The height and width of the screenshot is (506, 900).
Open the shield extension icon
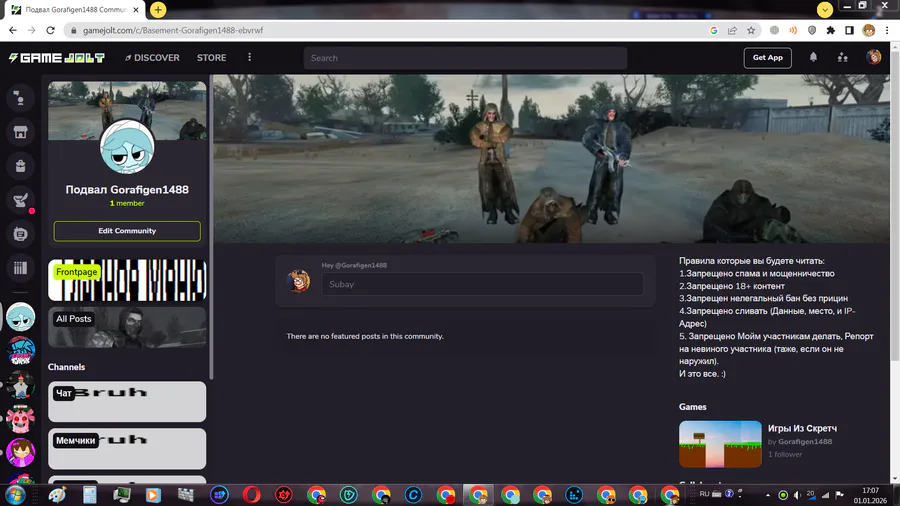812,30
